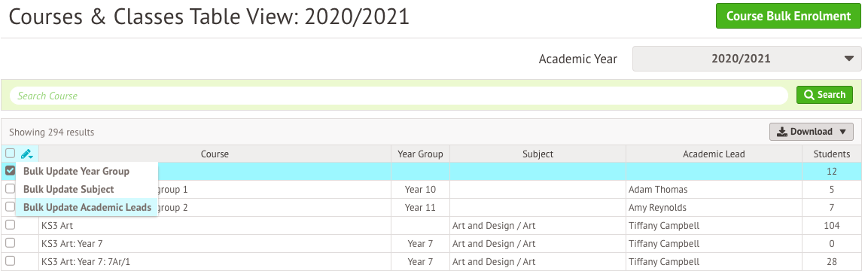Select Bulk Update Academic Leads option

[x=87, y=208]
